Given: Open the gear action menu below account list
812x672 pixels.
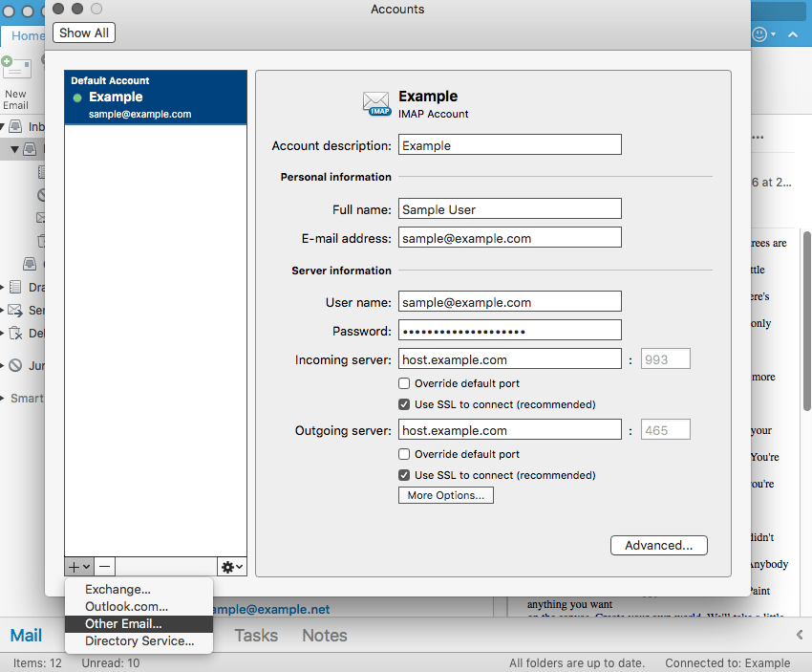Looking at the screenshot, I should (x=231, y=566).
